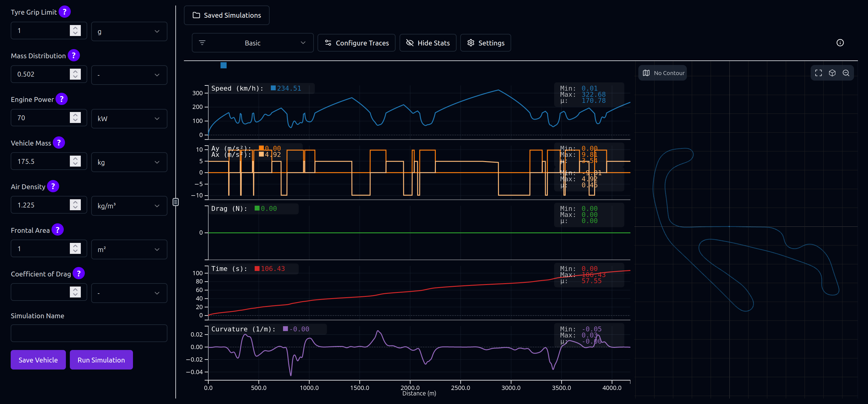The image size is (868, 404).
Task: Click the panel resize handle icon
Action: coord(176,202)
